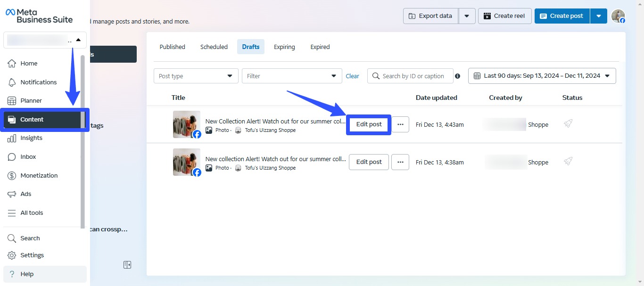Open Home from the sidebar
Viewport: 644px width, 286px height.
29,64
